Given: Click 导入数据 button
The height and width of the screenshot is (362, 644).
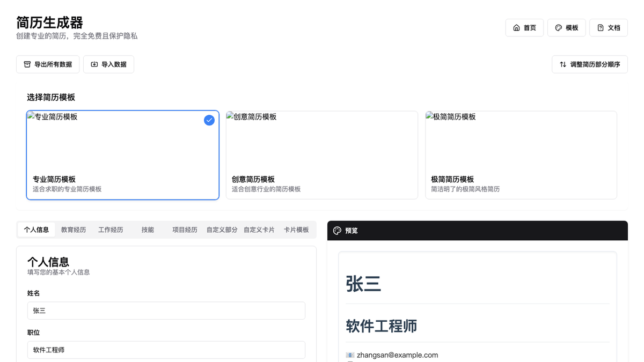Looking at the screenshot, I should 108,64.
